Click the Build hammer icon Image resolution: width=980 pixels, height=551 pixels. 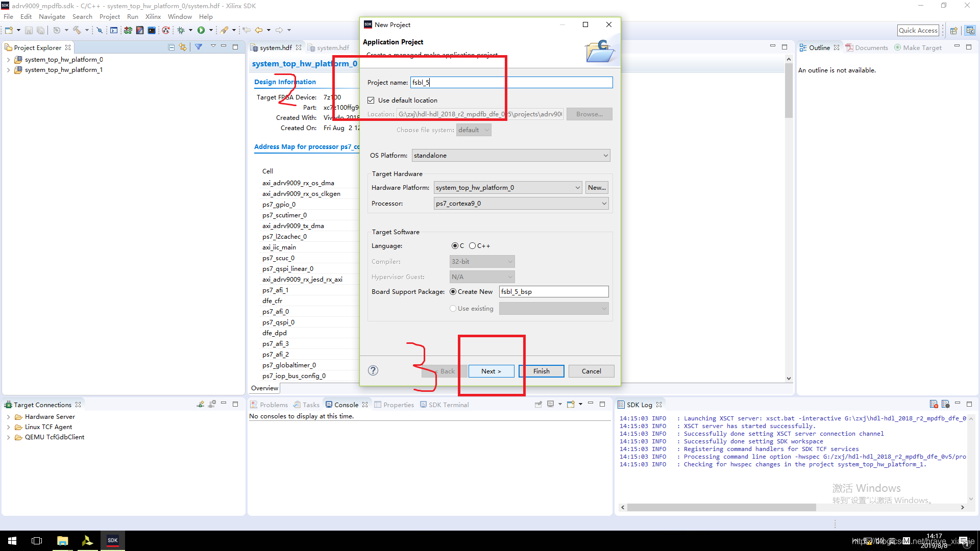(77, 31)
